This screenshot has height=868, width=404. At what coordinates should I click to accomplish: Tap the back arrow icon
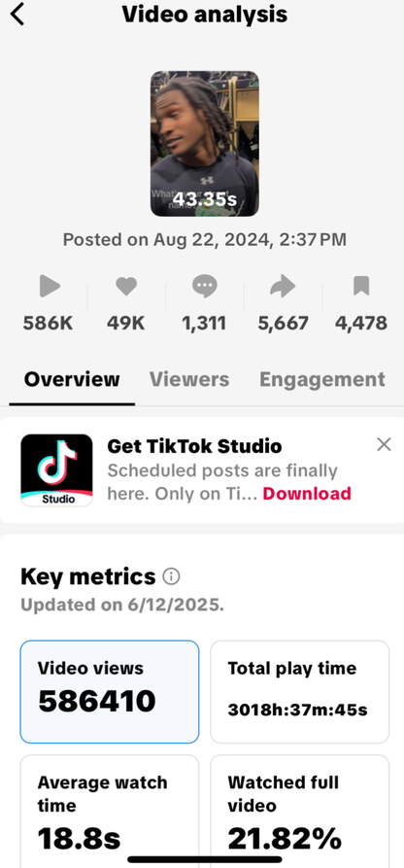click(x=17, y=15)
